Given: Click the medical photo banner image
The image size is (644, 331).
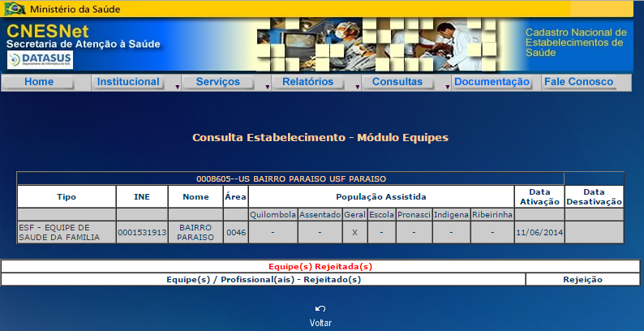Looking at the screenshot, I should click(377, 45).
